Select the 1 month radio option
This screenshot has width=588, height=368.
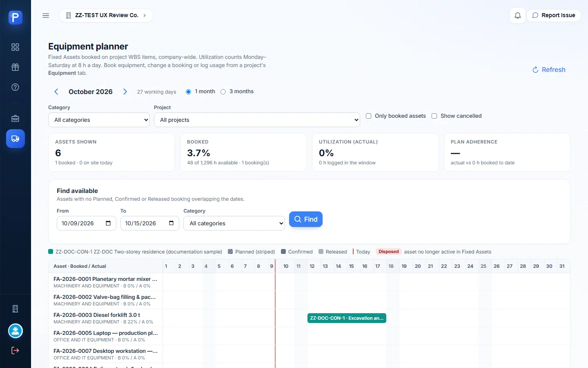pyautogui.click(x=188, y=92)
